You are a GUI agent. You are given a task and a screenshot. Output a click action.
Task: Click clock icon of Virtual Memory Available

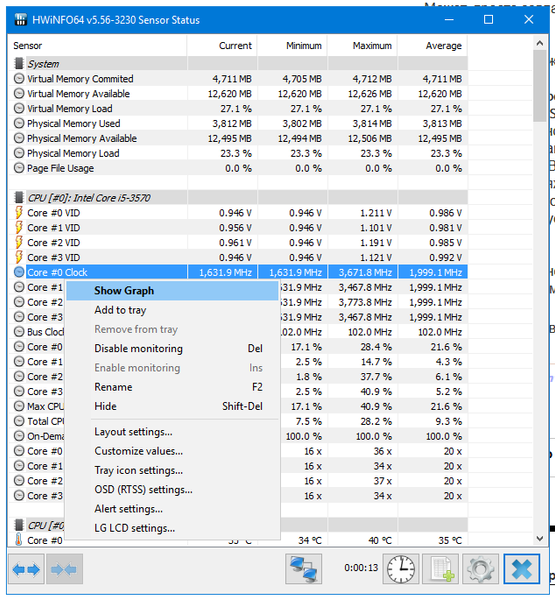click(19, 93)
